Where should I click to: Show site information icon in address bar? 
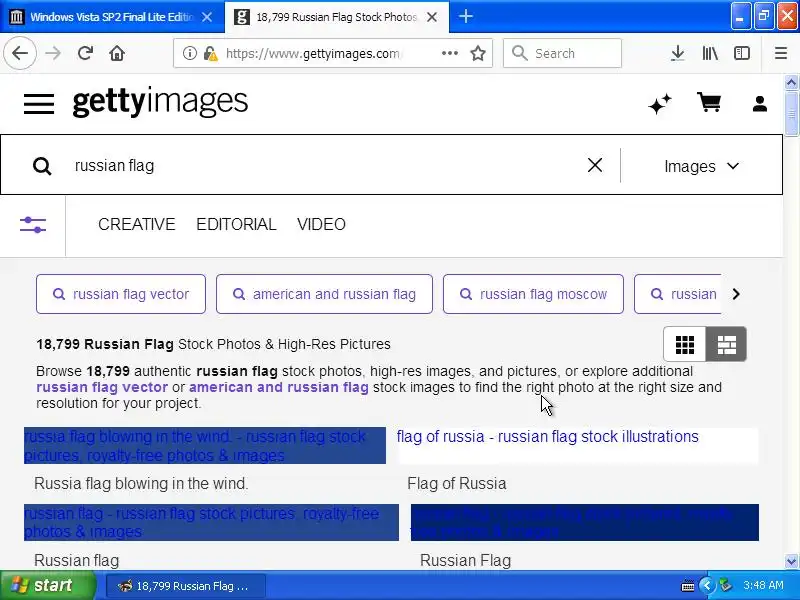(x=189, y=53)
